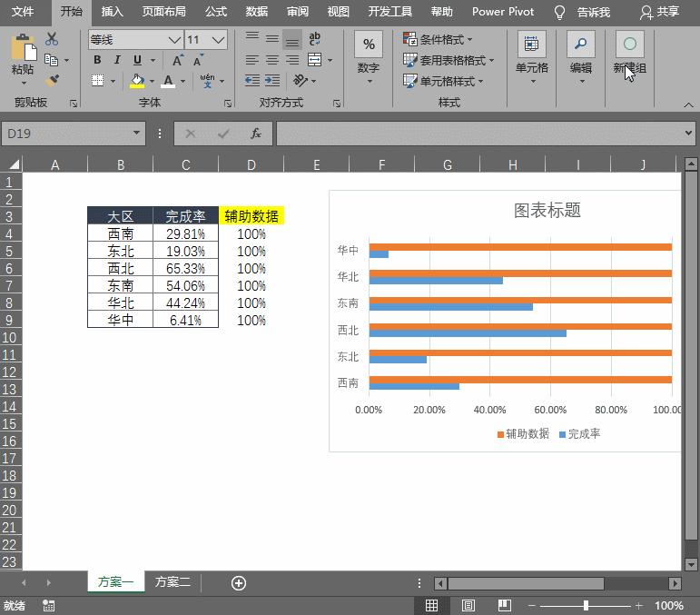Screen dimensions: 700x615
Task: Switch to the 插入 insert tab
Action: point(112,12)
